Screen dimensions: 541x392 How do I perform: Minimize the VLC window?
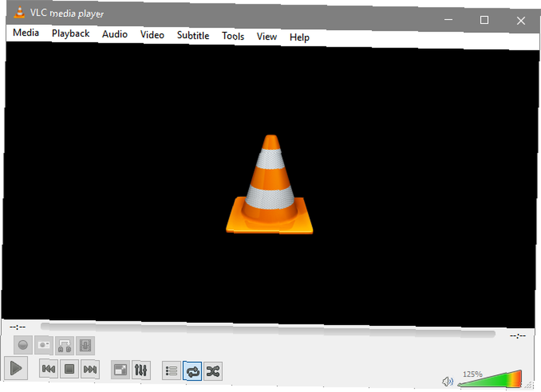point(448,19)
